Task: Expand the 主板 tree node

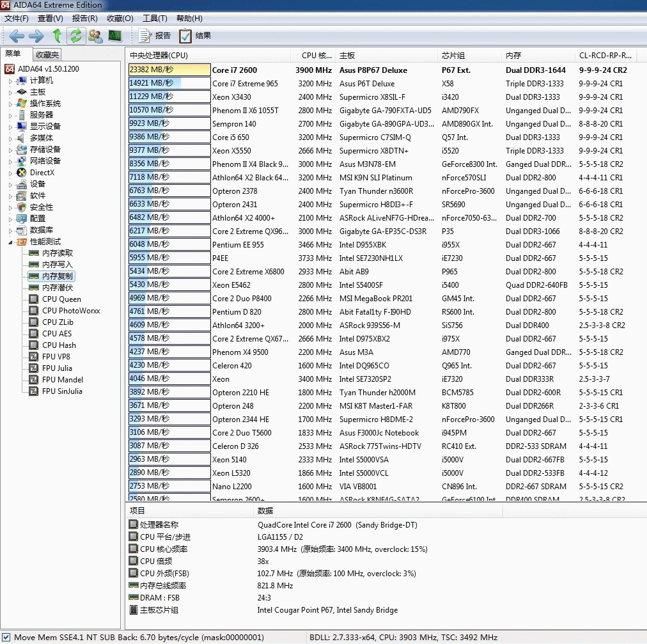Action: coord(10,93)
